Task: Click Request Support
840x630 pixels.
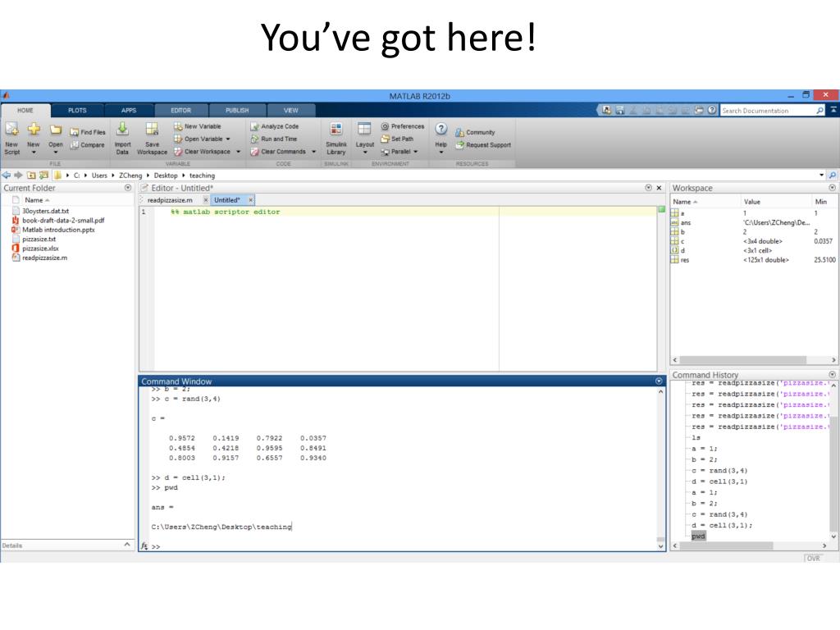Action: pos(483,145)
